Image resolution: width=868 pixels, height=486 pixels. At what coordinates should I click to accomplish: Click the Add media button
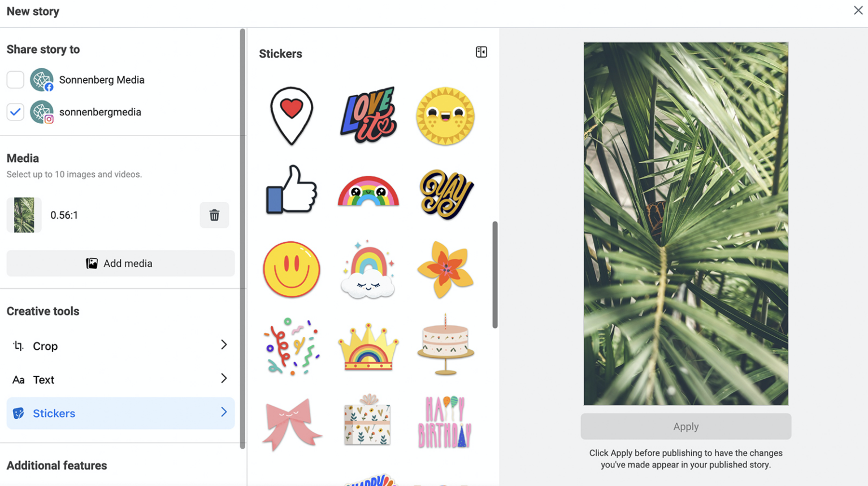tap(120, 263)
